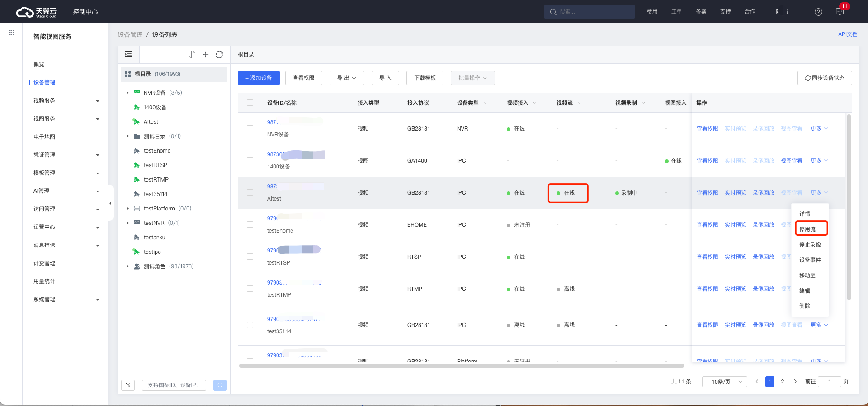Viewport: 868px width, 406px height.
Task: Click the NVR设备 folder icon
Action: click(x=137, y=93)
